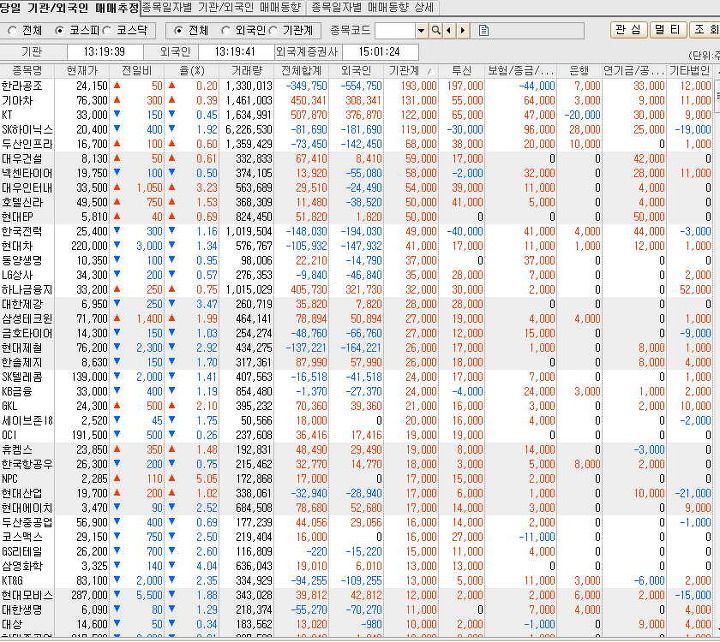Select the 기아차 stock name
This screenshot has width=720, height=642.
(17, 101)
